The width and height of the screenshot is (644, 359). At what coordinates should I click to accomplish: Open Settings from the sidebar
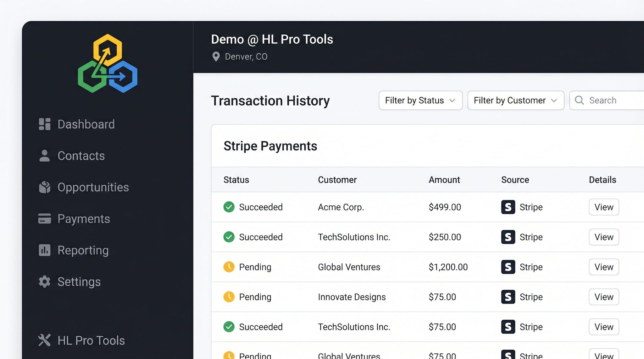[x=69, y=281]
